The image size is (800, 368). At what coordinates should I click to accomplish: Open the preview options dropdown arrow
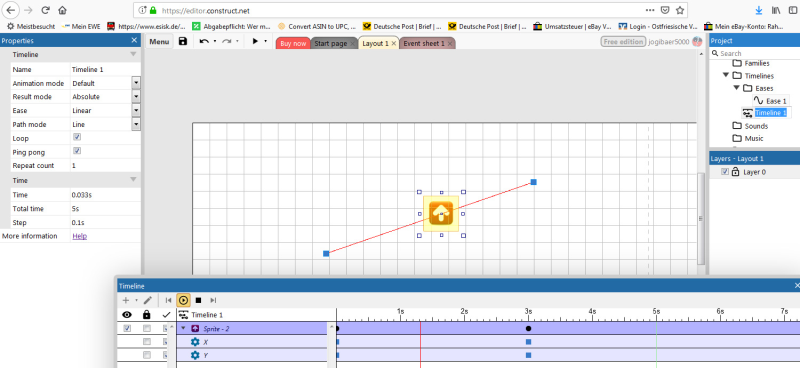266,42
